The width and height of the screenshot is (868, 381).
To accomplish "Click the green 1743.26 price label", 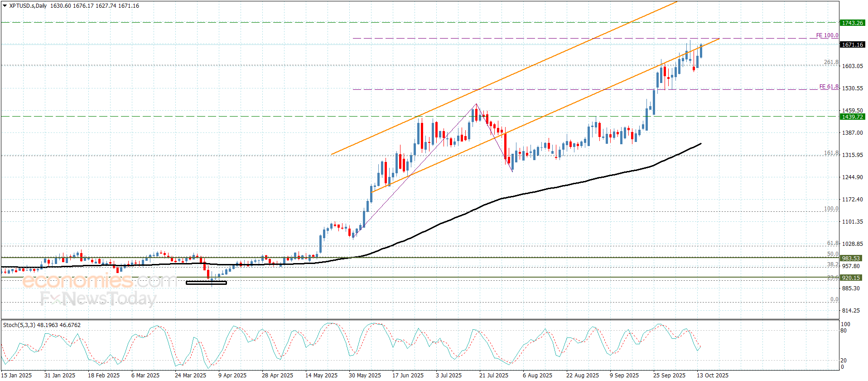I will (x=852, y=23).
